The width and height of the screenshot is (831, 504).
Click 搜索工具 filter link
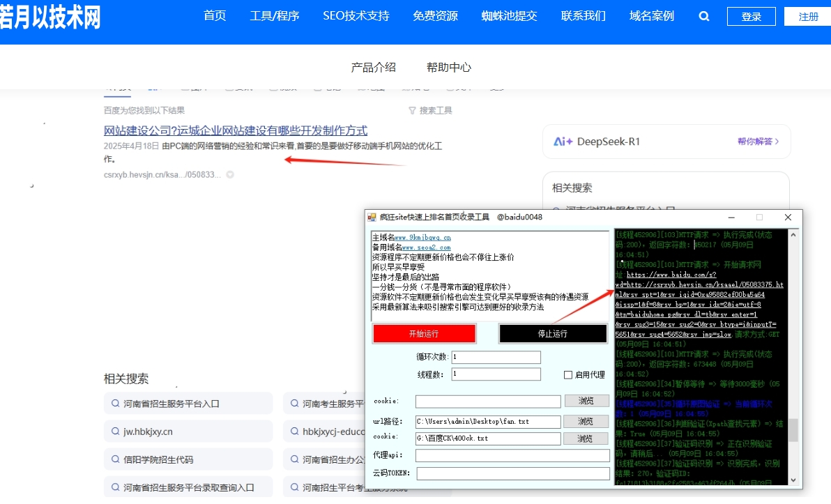pyautogui.click(x=436, y=110)
